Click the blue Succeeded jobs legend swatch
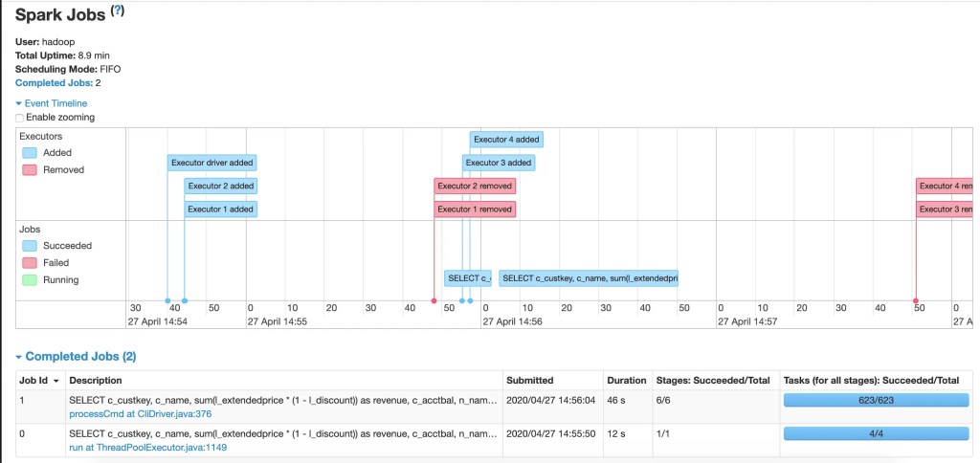This screenshot has height=463, width=980. coord(30,246)
